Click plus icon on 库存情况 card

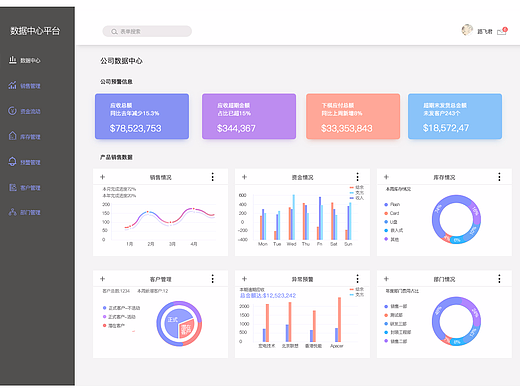[x=386, y=177]
